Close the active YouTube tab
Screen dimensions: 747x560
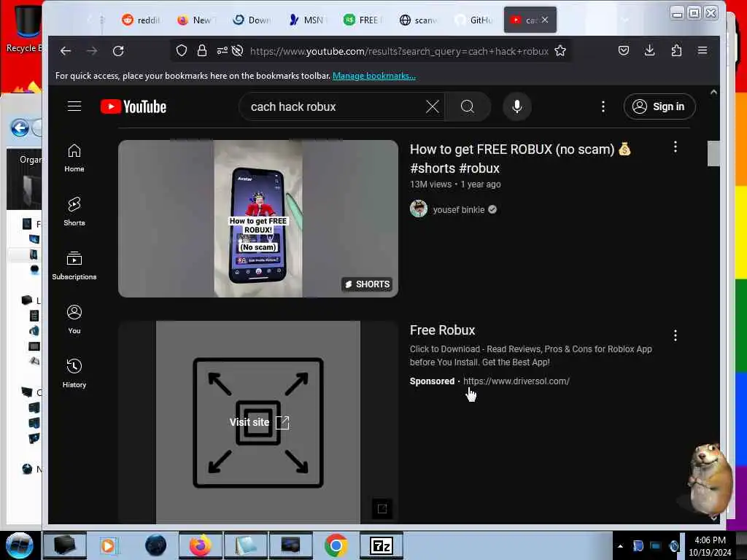tap(545, 20)
